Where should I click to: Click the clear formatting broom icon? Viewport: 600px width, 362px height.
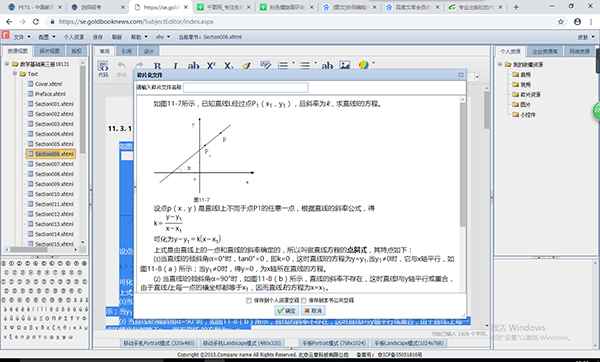(247, 65)
